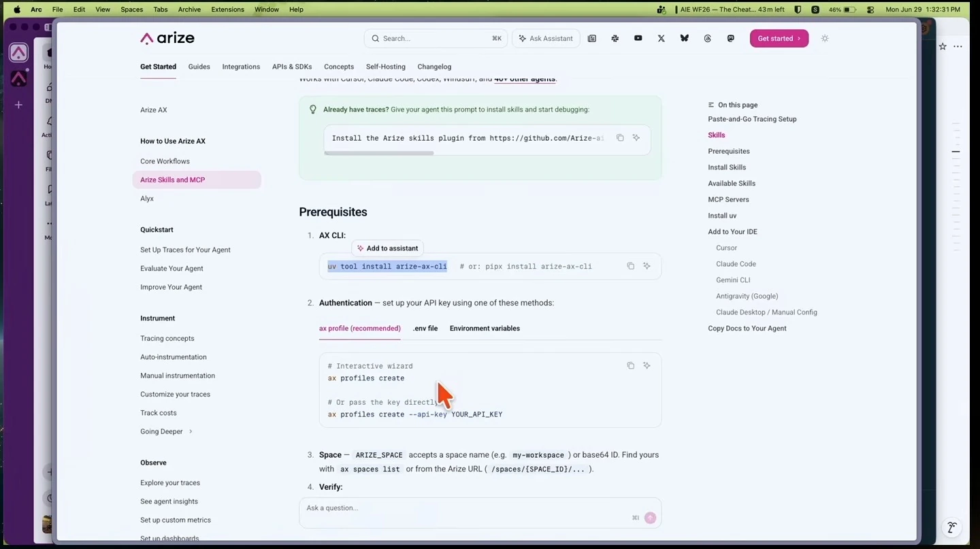This screenshot has height=549, width=980.
Task: Select the ax profile (recommended) tab
Action: coord(359,329)
